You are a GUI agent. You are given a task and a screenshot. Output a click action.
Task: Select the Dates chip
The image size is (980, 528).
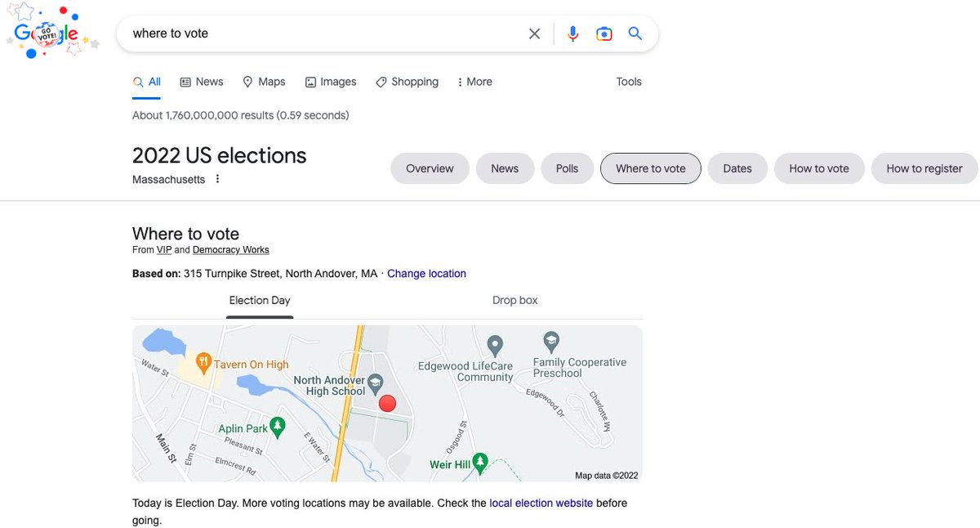(737, 168)
